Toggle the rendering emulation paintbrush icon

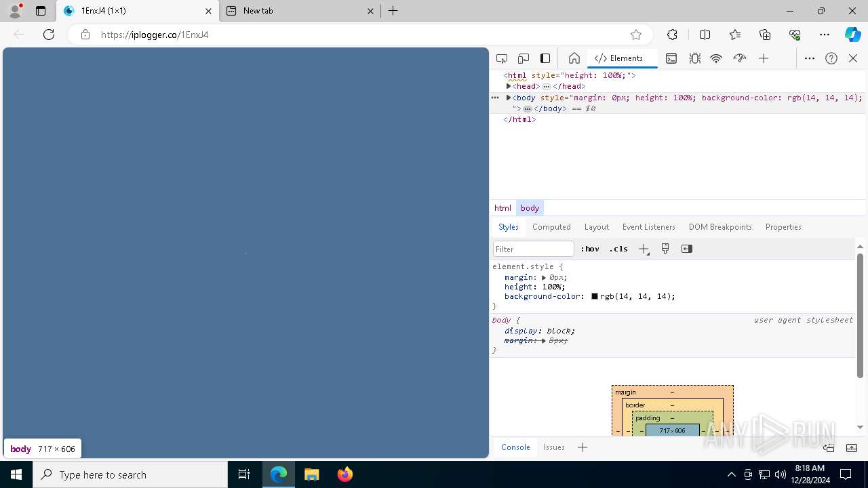[x=665, y=249]
